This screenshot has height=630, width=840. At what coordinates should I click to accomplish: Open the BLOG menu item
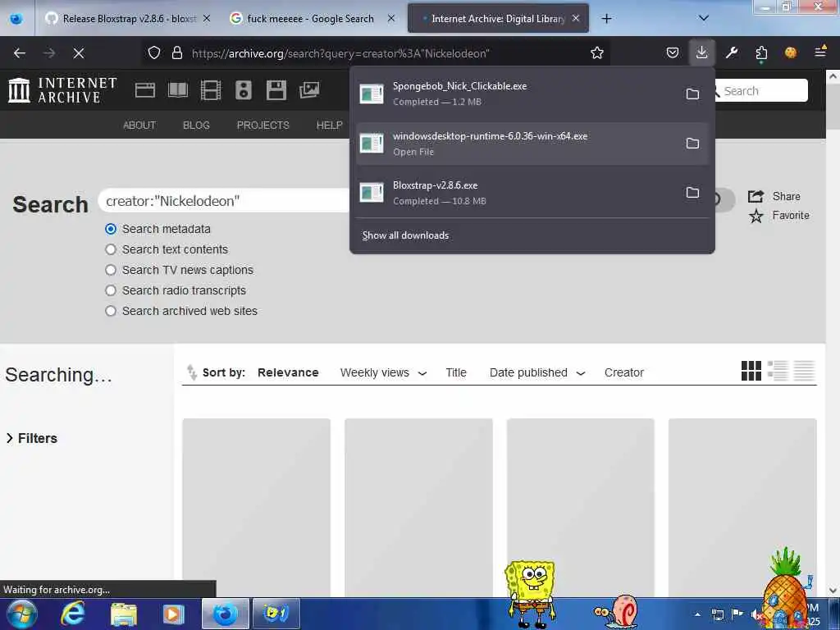pyautogui.click(x=196, y=125)
